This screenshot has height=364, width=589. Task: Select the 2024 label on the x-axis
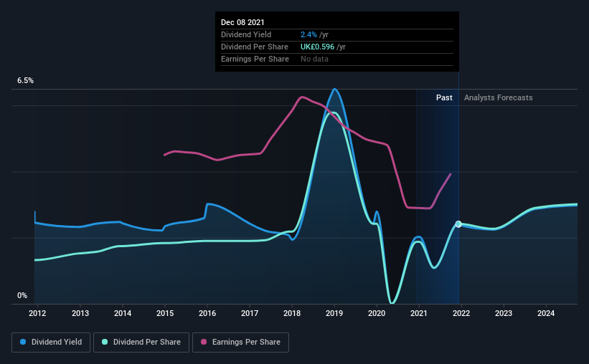546,313
